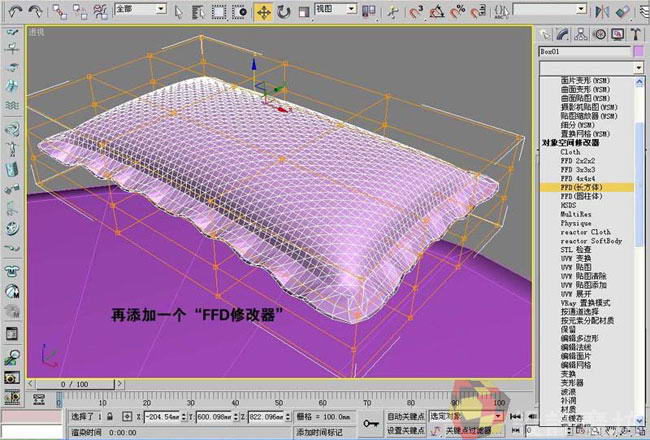650x440 pixels.
Task: Click the Use Pivot Point Center icon
Action: pyautogui.click(x=368, y=11)
